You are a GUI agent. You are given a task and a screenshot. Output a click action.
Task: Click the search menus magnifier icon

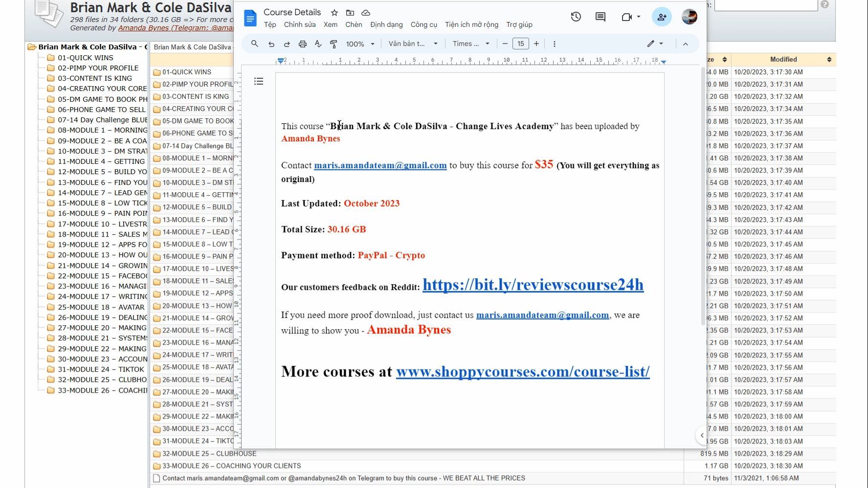click(254, 44)
